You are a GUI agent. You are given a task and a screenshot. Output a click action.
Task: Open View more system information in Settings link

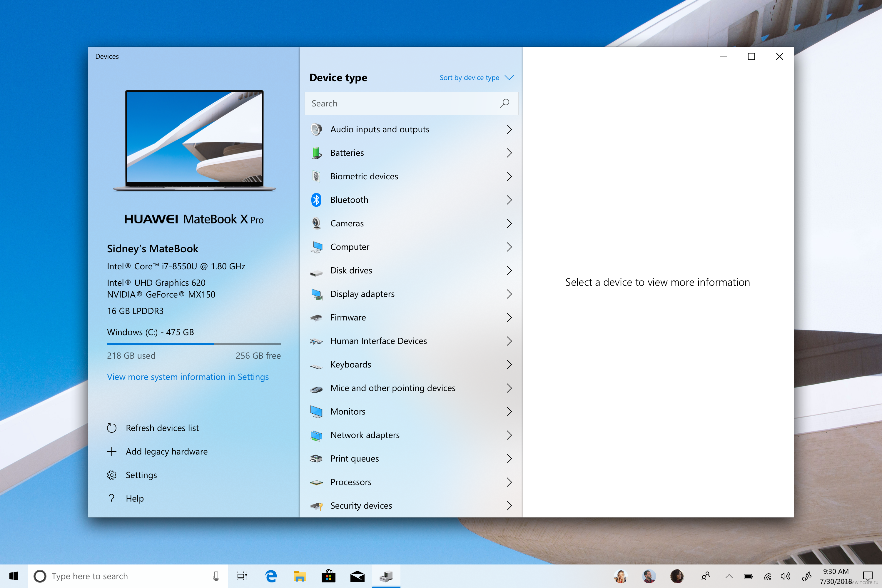[188, 377]
